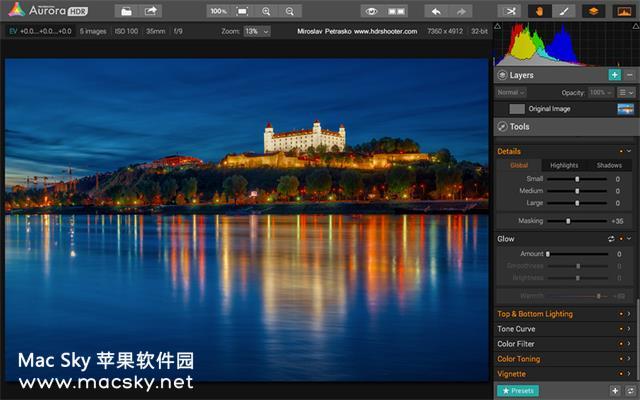Viewport: 640px width, 400px height.
Task: Click the export share icon
Action: pos(150,11)
